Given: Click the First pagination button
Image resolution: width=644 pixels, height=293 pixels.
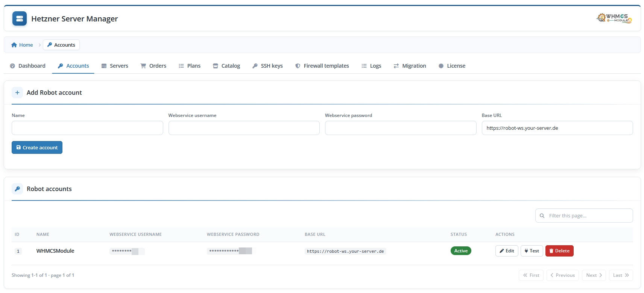Looking at the screenshot, I should [x=531, y=275].
